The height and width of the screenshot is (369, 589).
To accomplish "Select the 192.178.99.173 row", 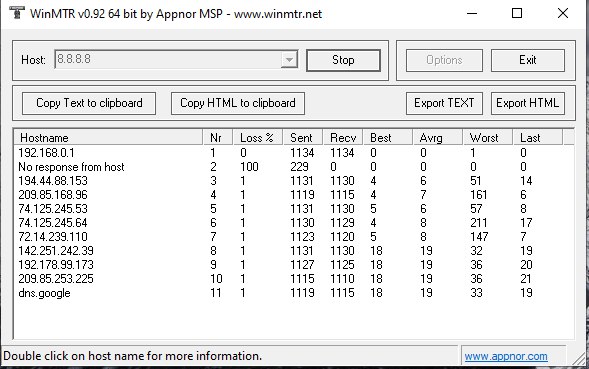I will [x=294, y=265].
